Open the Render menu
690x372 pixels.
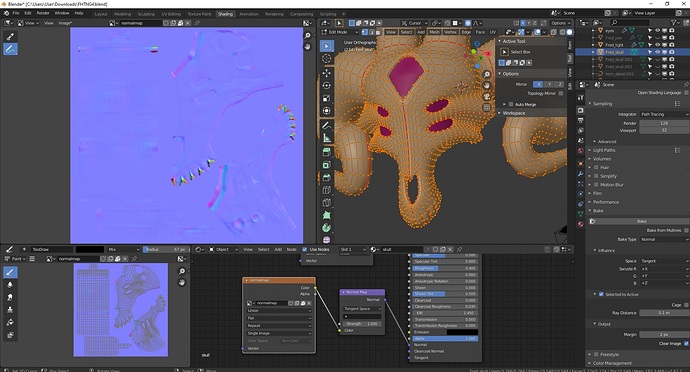[x=43, y=13]
